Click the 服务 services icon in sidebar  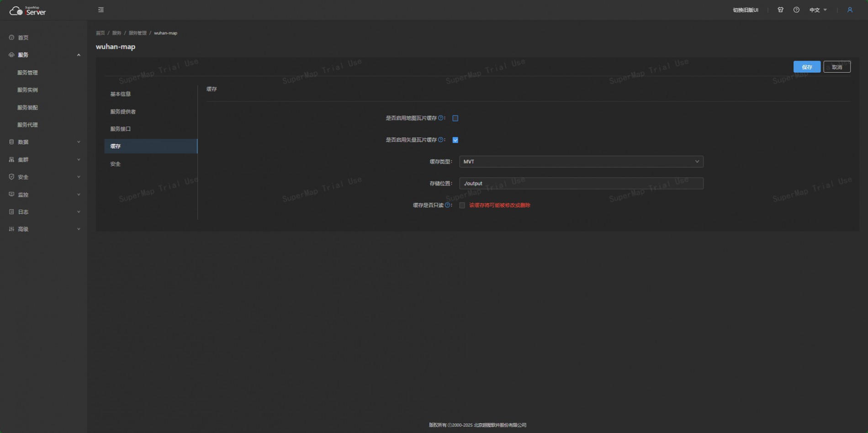coord(11,55)
